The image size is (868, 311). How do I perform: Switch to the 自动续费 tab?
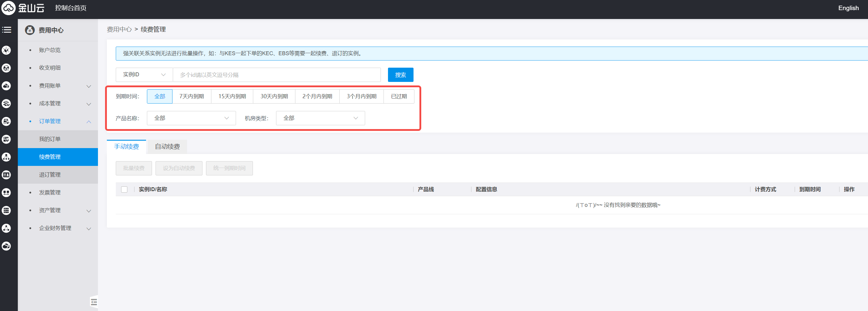[x=167, y=147]
